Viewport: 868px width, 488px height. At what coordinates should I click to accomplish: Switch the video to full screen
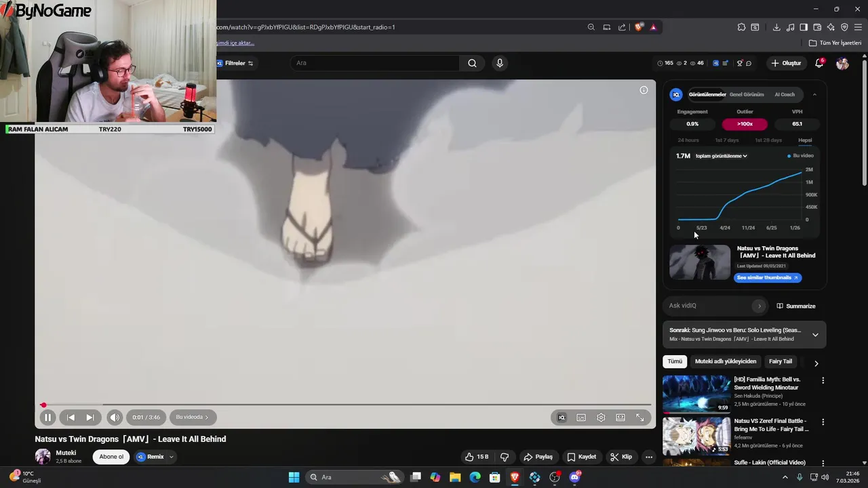coord(640,418)
